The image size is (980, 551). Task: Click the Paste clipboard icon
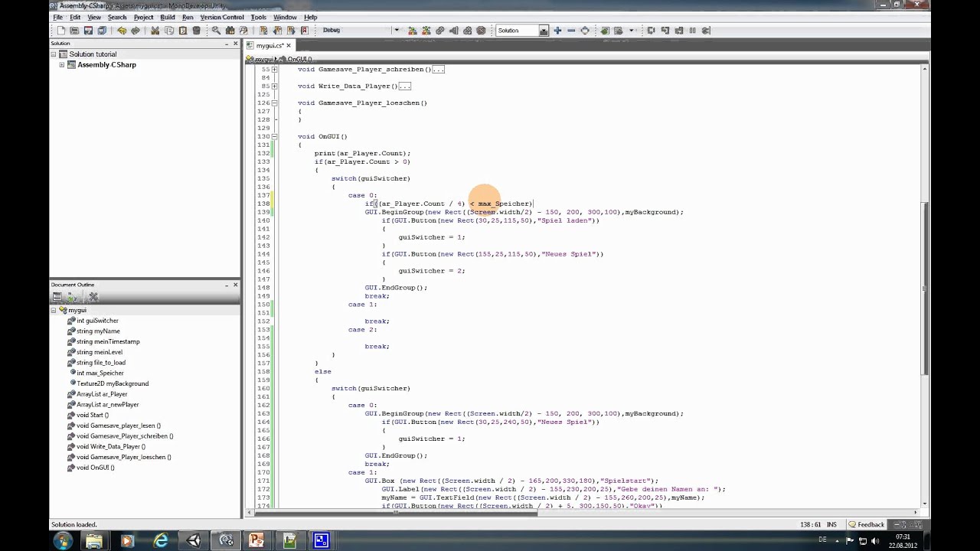[182, 31]
